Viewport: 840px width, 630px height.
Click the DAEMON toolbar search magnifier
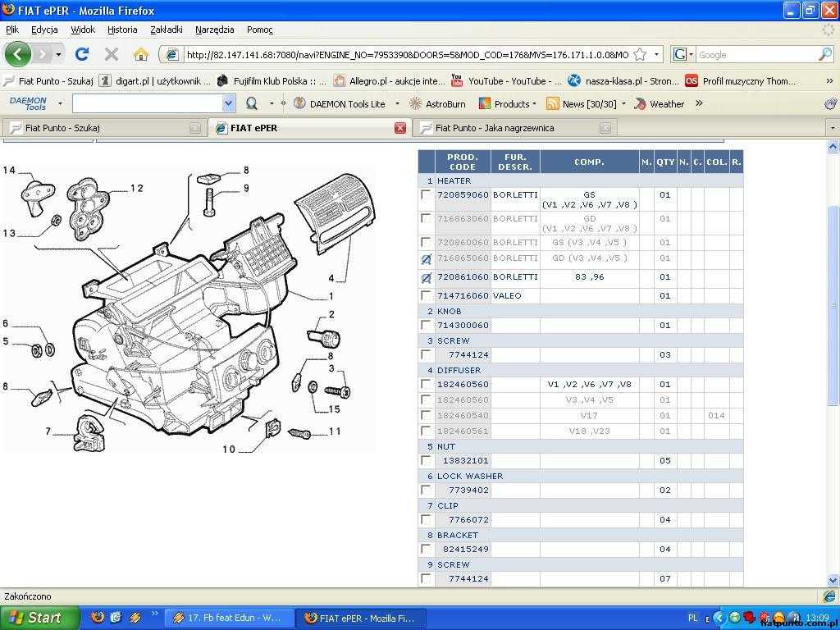point(251,103)
